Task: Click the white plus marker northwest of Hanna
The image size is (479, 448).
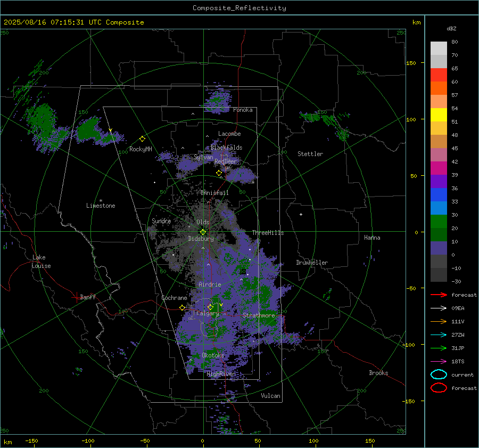Action: [301, 214]
